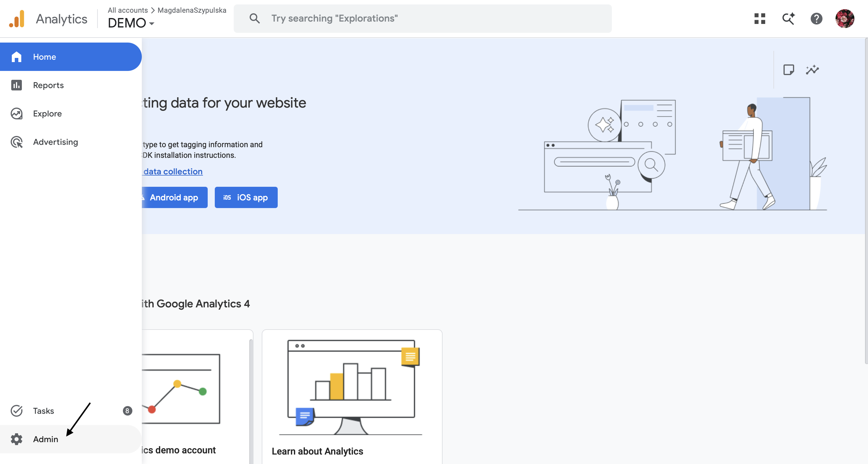Click the Tasks checkmark circle icon
This screenshot has height=464, width=868.
point(17,411)
